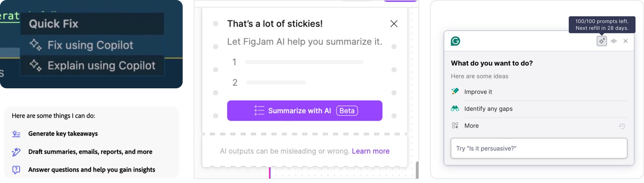Choose Identify any gaps suggestion

tap(488, 109)
